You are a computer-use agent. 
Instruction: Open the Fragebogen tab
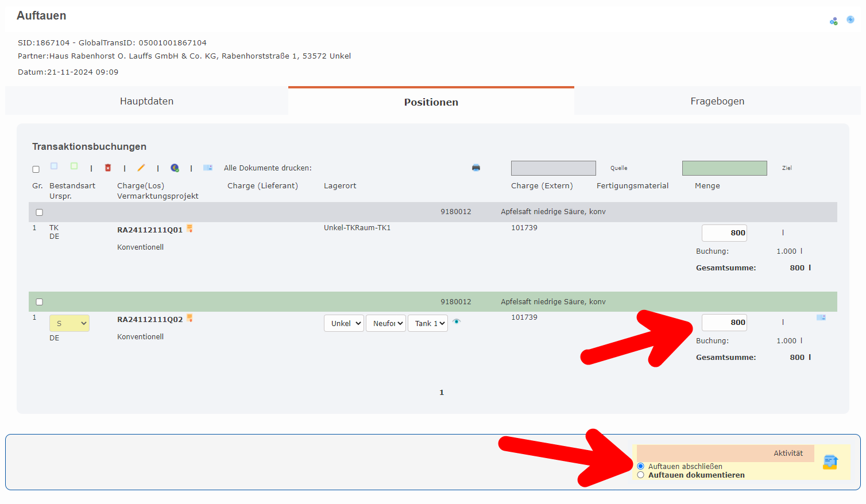[717, 101]
